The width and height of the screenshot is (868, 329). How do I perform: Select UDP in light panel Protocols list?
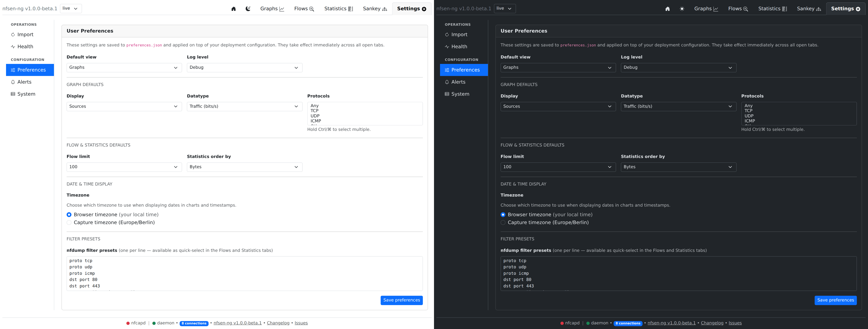pos(365,116)
